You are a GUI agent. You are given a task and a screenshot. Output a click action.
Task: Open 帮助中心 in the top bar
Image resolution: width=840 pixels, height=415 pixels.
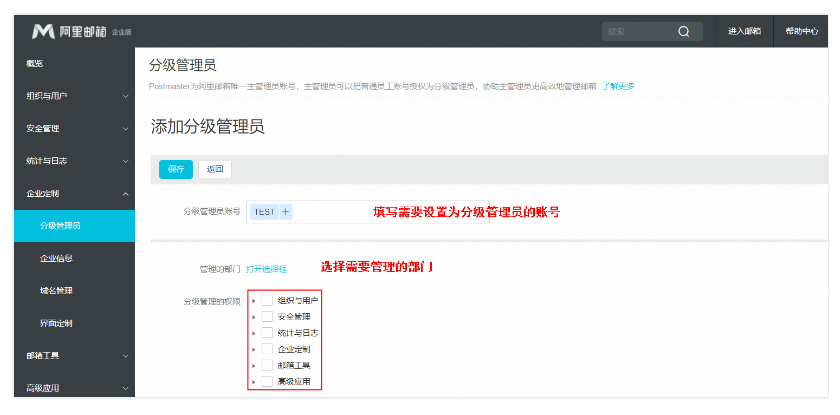coord(801,32)
